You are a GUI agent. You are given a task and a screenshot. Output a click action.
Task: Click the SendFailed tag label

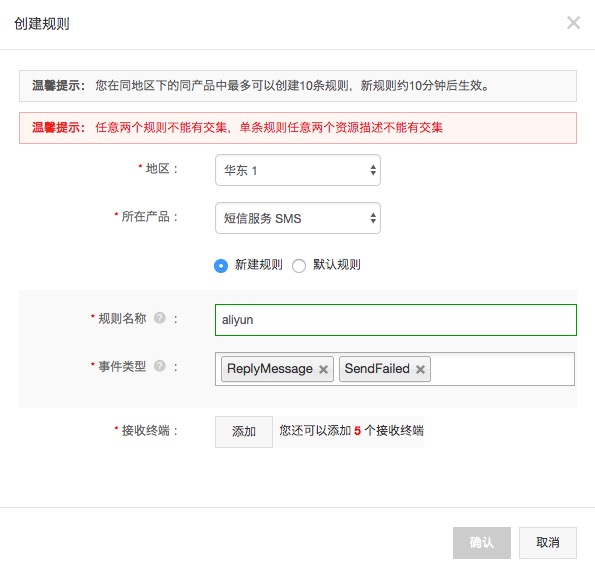(x=377, y=369)
